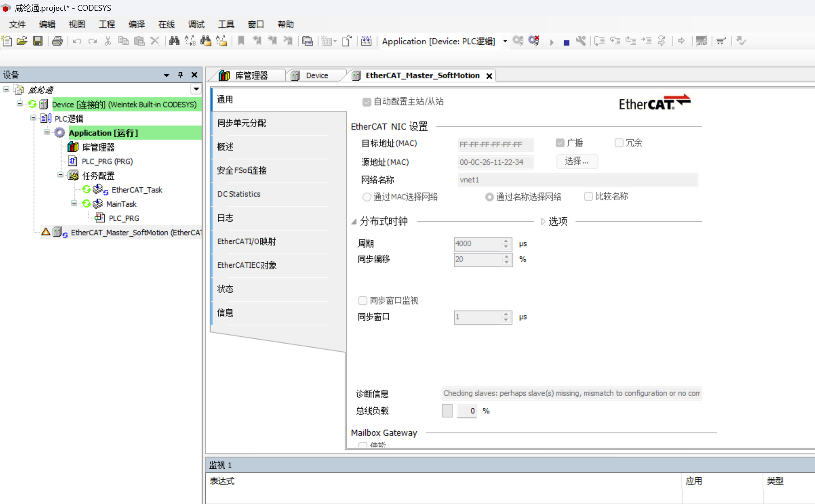Collapse the 任务配置 tree node

point(60,175)
